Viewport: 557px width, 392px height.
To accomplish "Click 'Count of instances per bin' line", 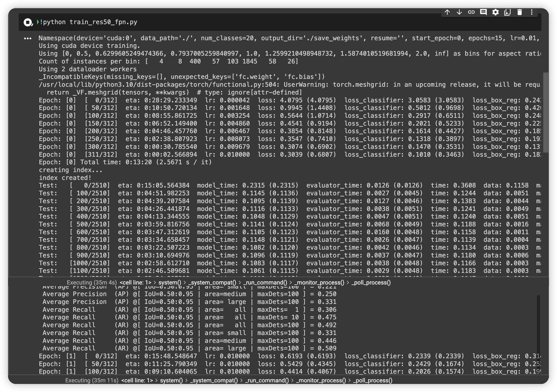I will 168,61.
